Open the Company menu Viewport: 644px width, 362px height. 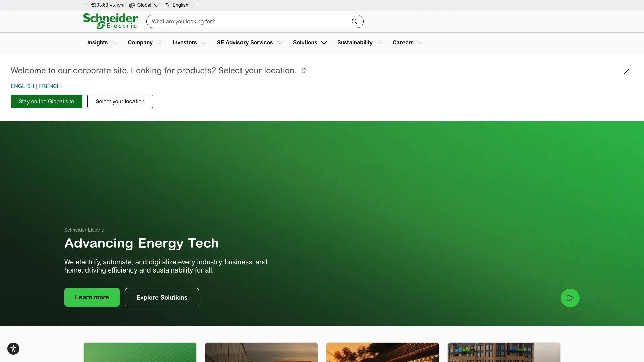(140, 43)
